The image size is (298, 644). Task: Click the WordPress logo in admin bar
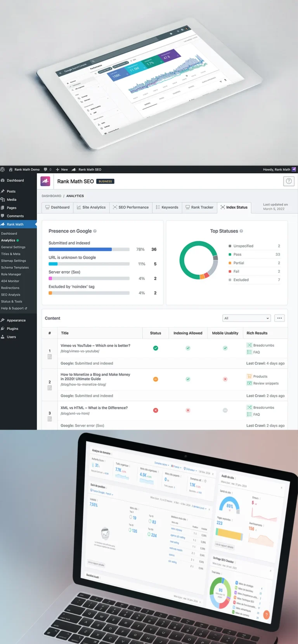tap(3, 169)
